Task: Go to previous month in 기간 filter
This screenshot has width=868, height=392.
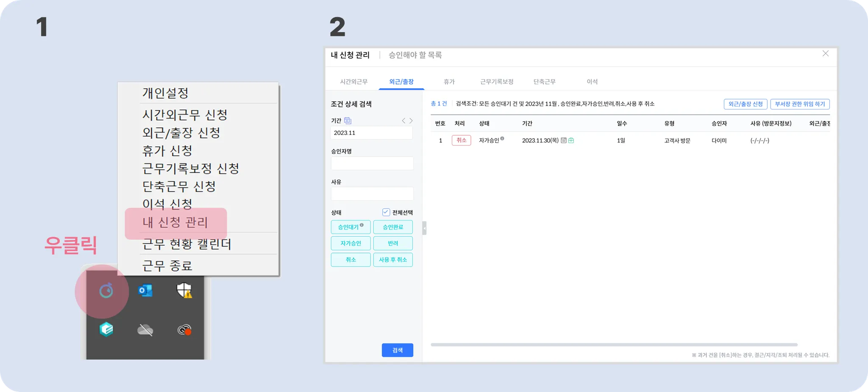Action: click(x=403, y=121)
